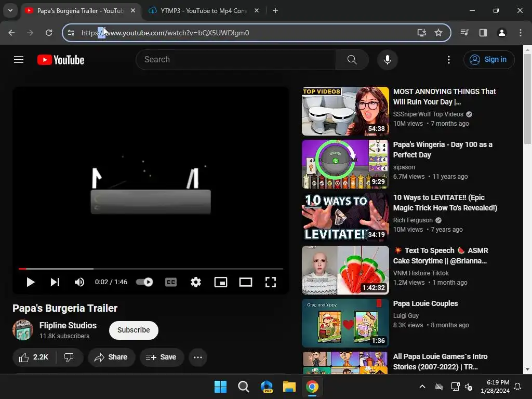This screenshot has height=399, width=532.
Task: Play the video
Action: point(30,282)
